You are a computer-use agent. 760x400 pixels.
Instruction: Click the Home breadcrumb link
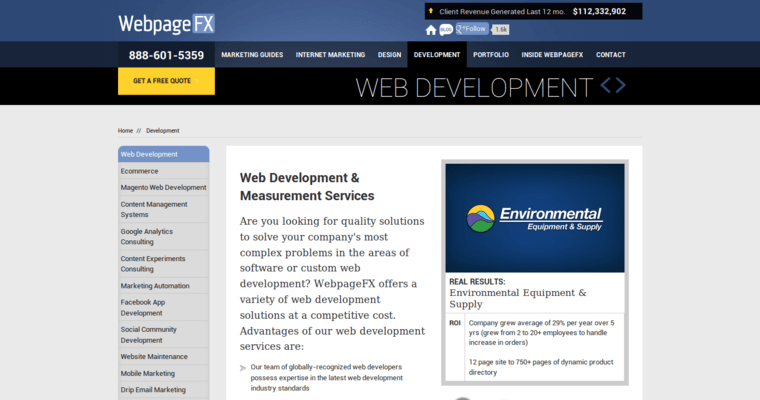tap(125, 131)
